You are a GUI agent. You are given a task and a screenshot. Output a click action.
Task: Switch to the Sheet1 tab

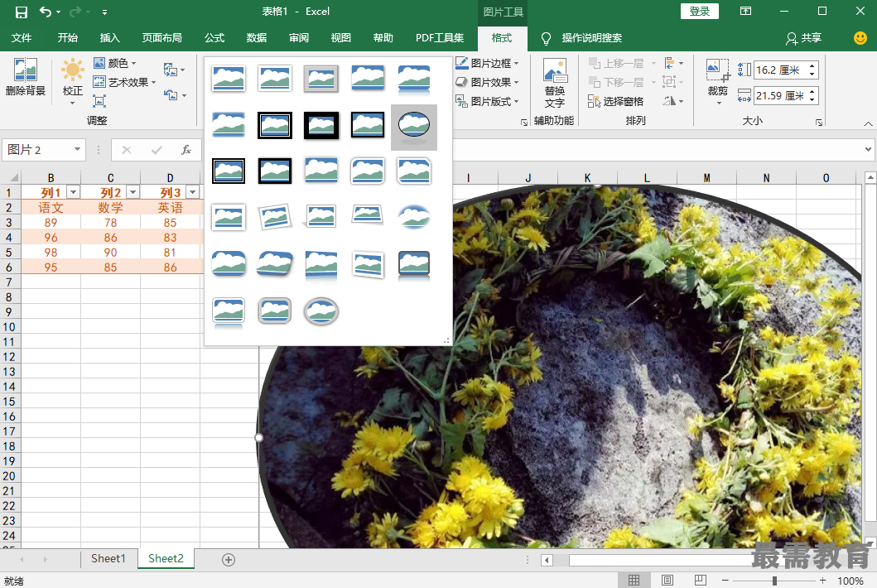(108, 558)
